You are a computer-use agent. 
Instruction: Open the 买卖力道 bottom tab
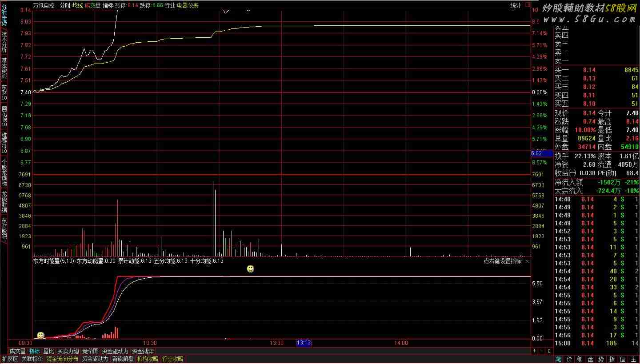[68, 351]
